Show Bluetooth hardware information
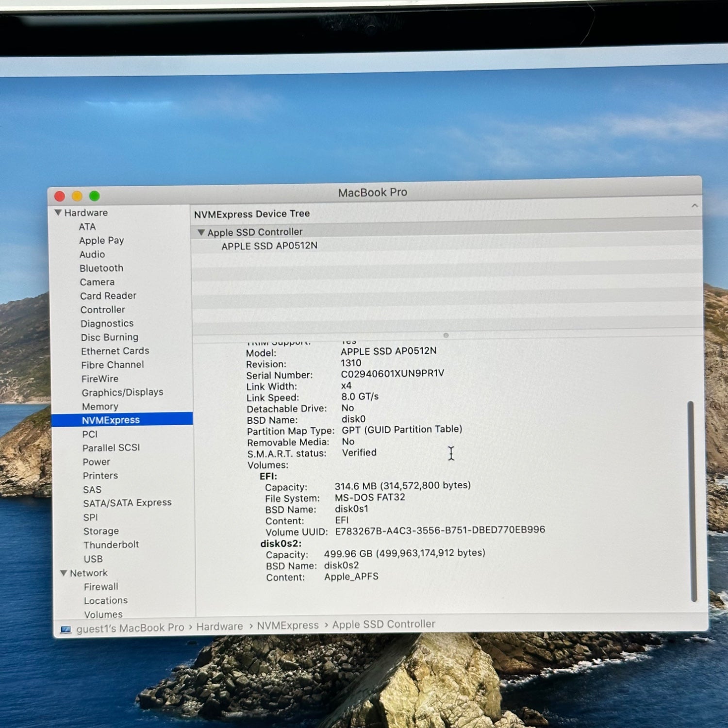728x728 pixels. 101,268
